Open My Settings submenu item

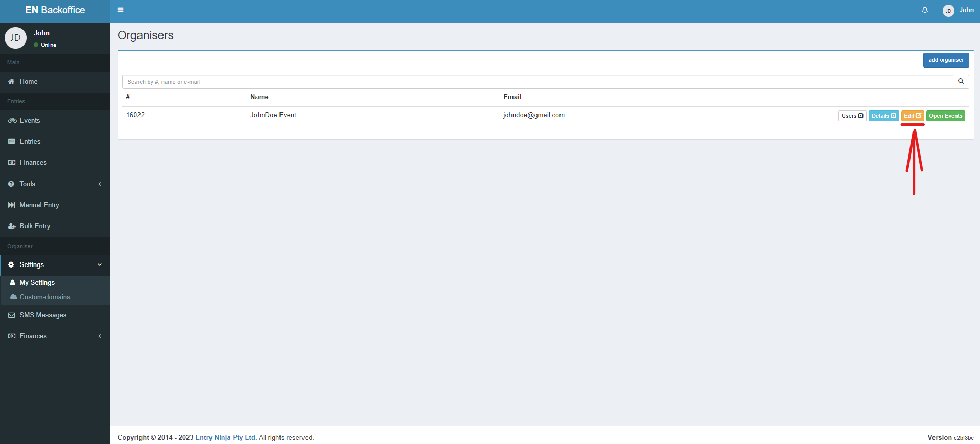[55, 283]
